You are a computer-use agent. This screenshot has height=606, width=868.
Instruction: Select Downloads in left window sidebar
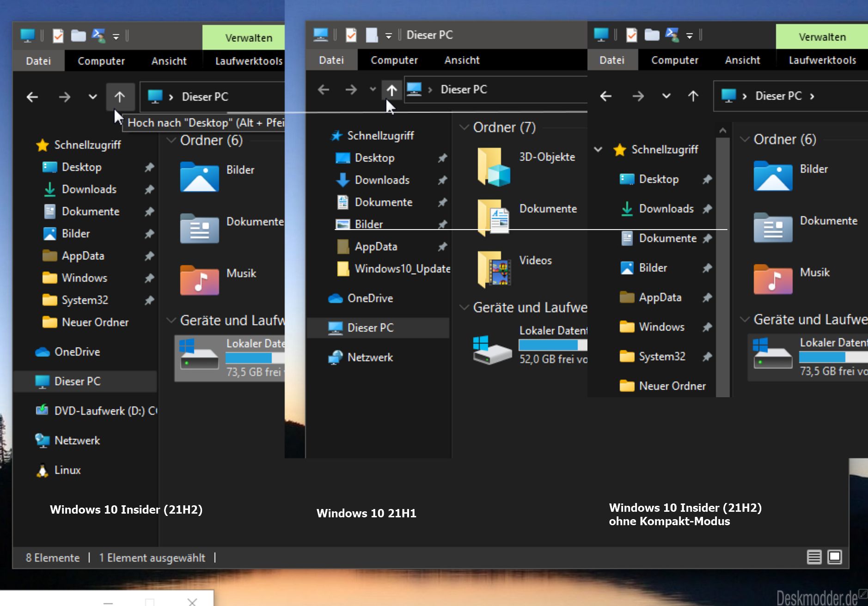coord(89,189)
